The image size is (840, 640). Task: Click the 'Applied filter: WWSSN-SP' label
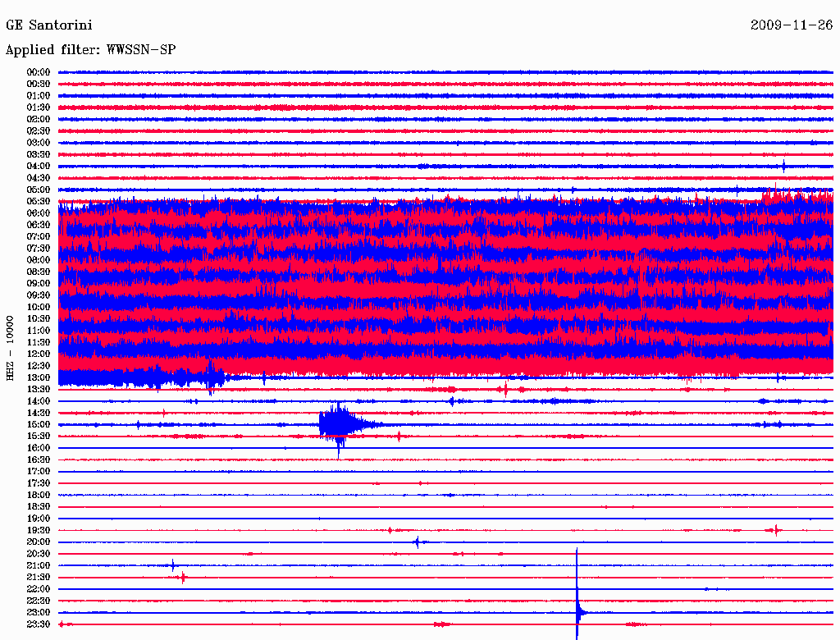tap(90, 50)
